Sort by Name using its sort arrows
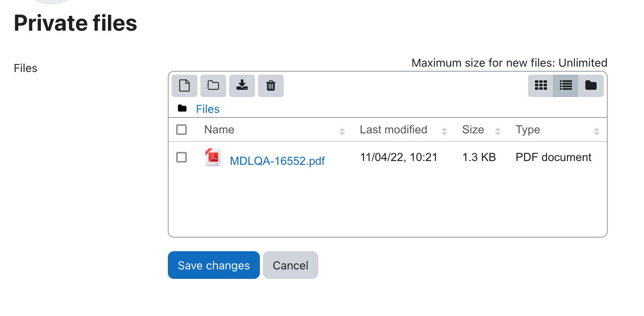Viewport: 644px width, 316px height. coord(342,131)
